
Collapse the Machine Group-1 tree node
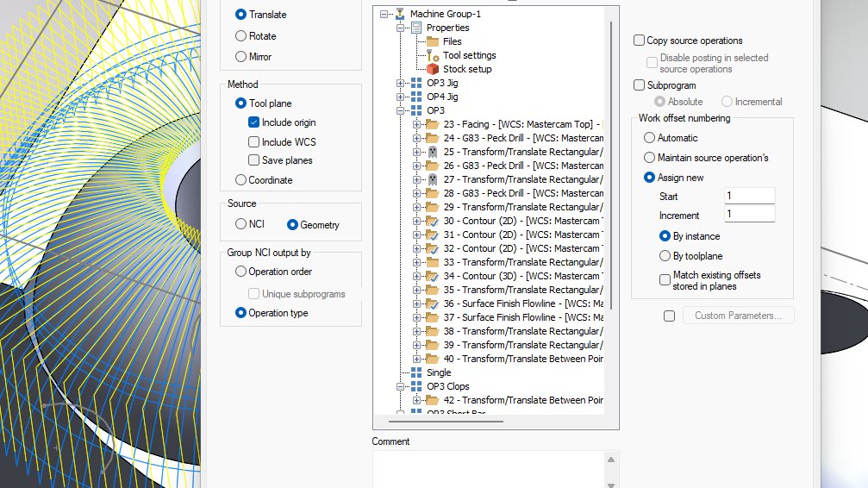(384, 14)
